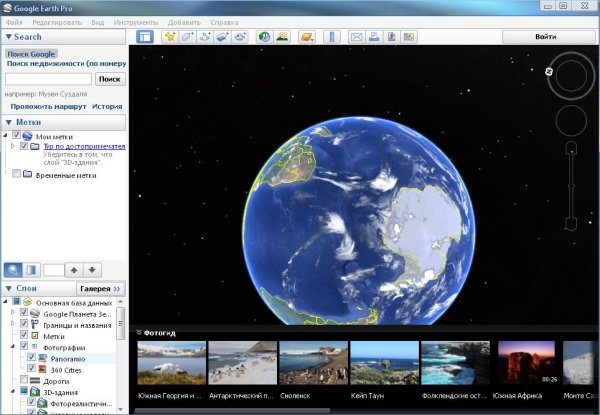
Task: Select the Add Image Overlay tool
Action: tap(223, 37)
